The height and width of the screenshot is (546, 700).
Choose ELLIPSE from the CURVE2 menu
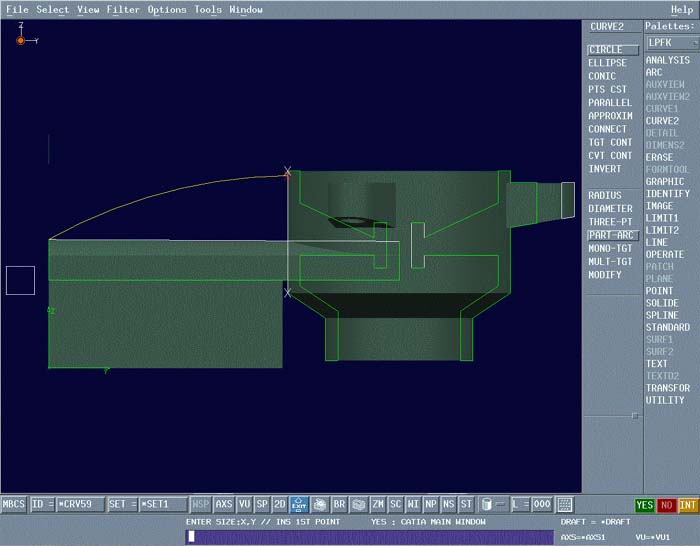click(607, 63)
